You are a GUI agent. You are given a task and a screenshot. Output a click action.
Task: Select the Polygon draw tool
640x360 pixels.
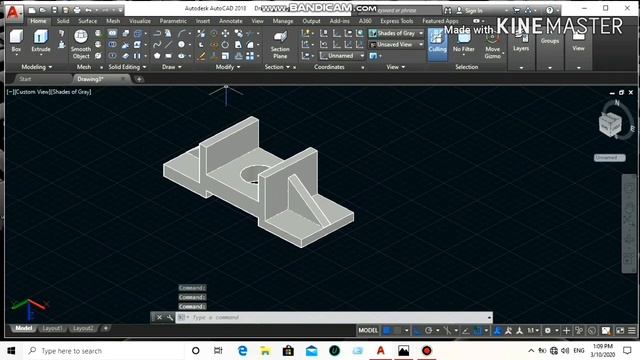157,56
